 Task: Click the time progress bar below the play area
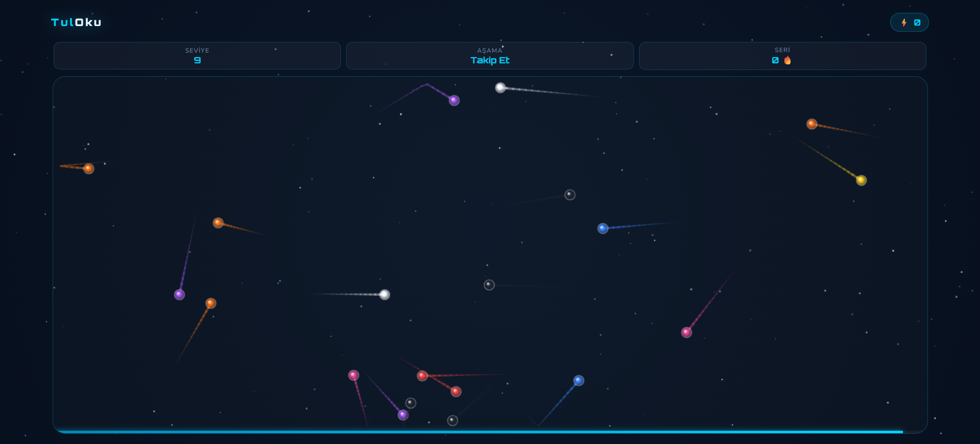tap(490, 432)
